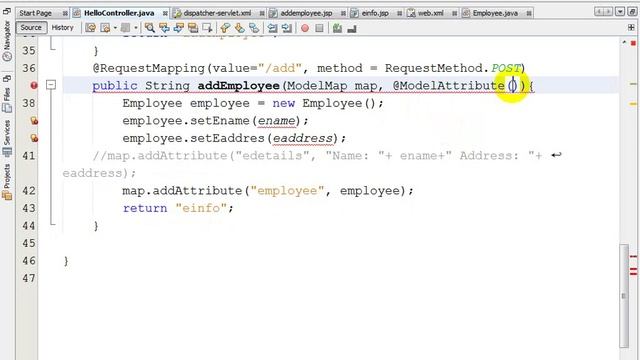Show opened documents list dropdown

620,11
